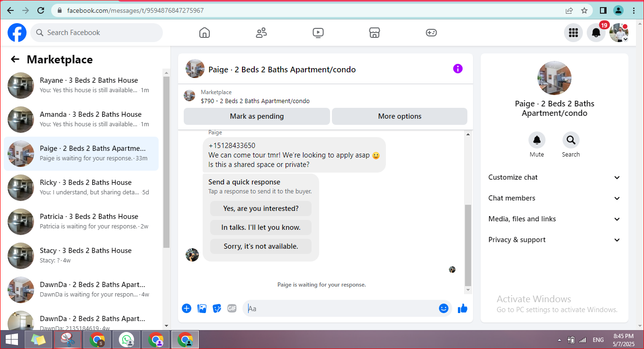
Task: Open Snipping Tool in the taskbar
Action: (x=68, y=340)
